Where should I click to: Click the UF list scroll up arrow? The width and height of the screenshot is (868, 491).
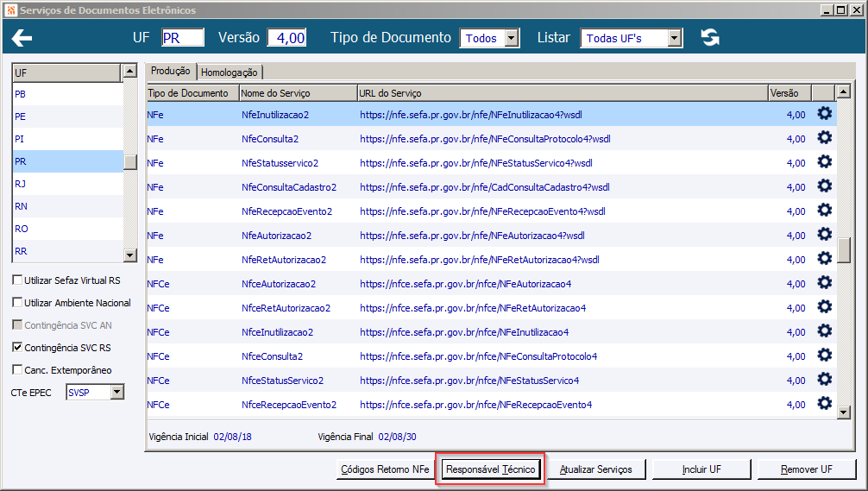(130, 71)
